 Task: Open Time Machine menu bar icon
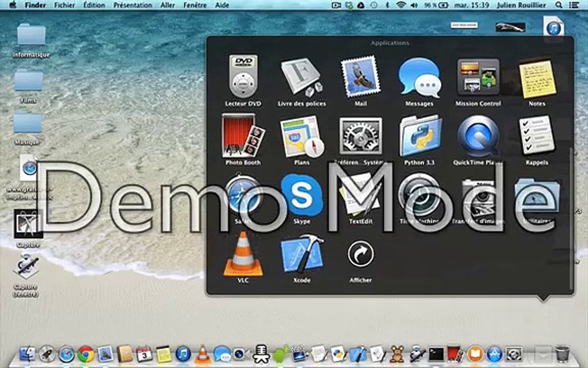(x=374, y=5)
